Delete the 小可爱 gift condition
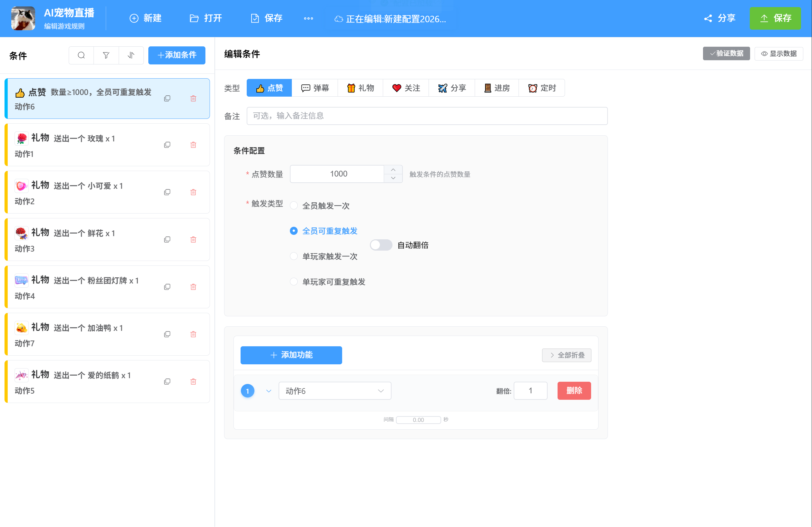The width and height of the screenshot is (812, 527). pos(193,192)
